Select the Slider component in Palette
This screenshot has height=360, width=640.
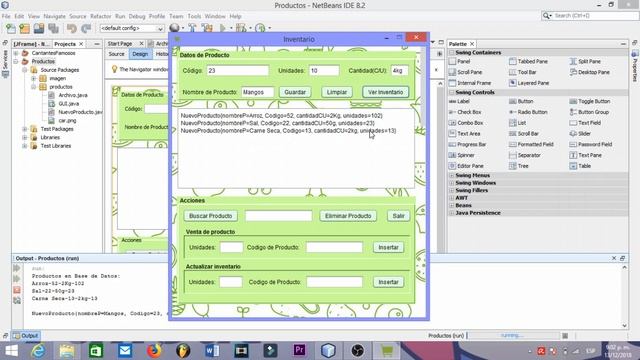pyautogui.click(x=580, y=133)
